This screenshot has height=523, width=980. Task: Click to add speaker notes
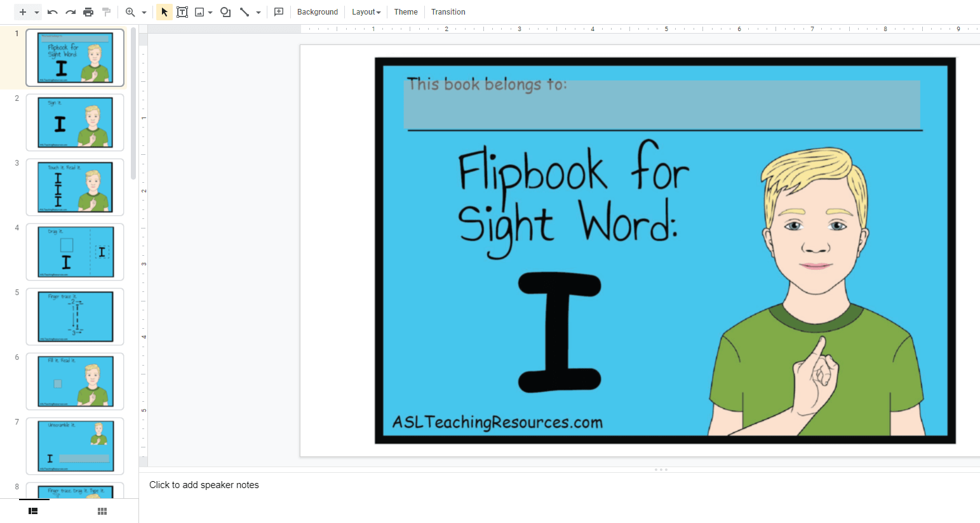point(204,485)
